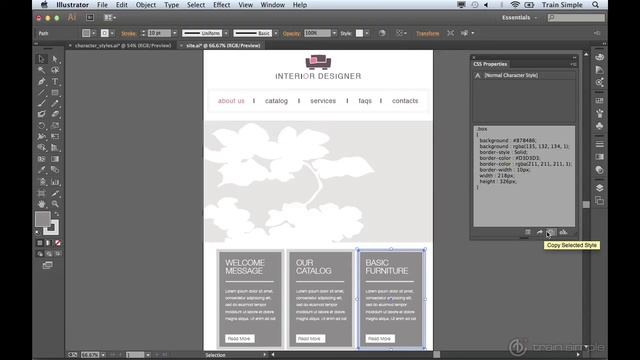Click Export Selected CSS arrow icon
The width and height of the screenshot is (640, 360).
[540, 232]
